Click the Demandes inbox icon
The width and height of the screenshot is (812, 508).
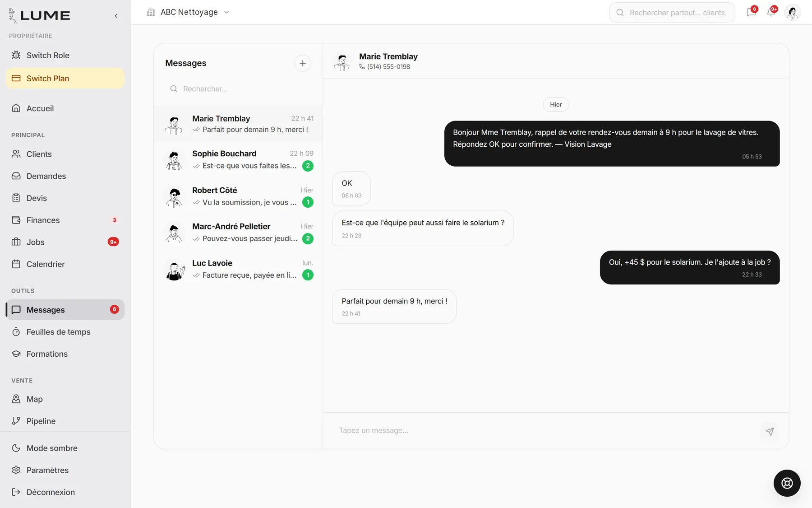coord(16,176)
